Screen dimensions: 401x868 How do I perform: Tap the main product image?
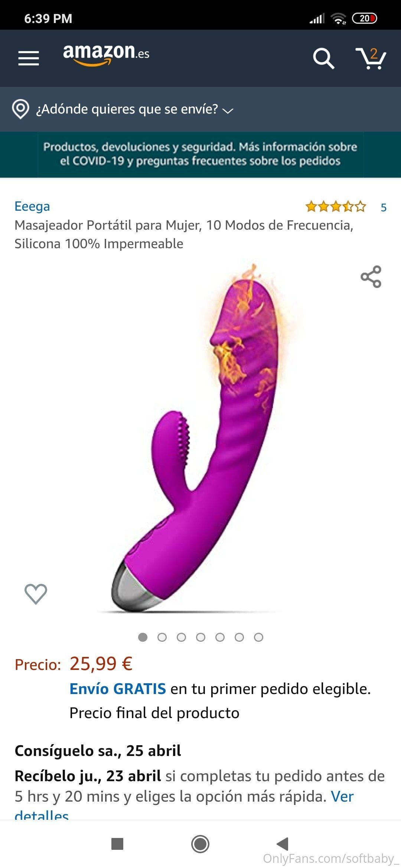(200, 438)
